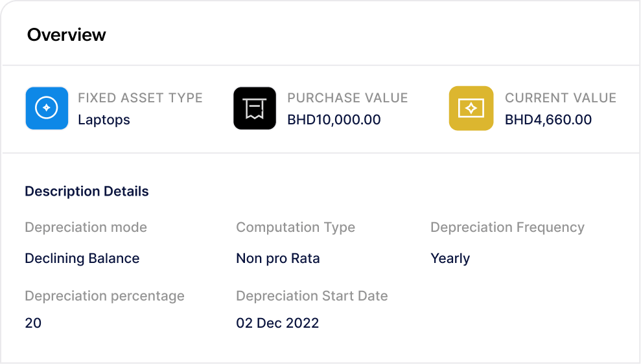The width and height of the screenshot is (641, 364).
Task: Click the FIXED ASSET TYPE label
Action: (x=140, y=98)
